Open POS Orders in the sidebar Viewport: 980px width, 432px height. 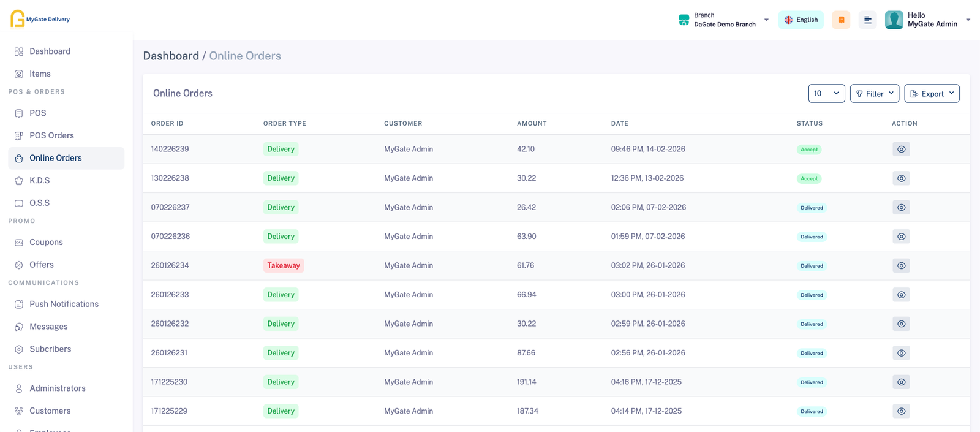point(51,135)
